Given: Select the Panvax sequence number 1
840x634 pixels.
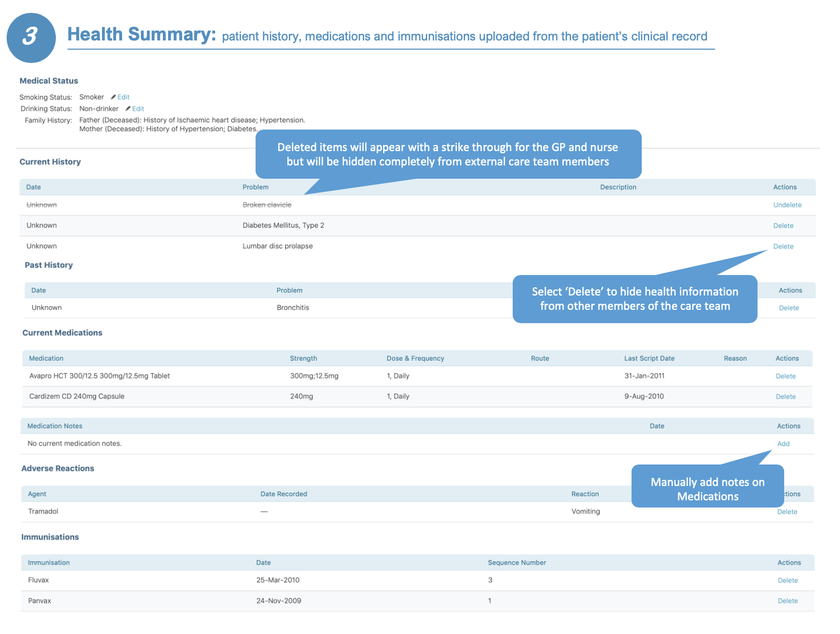Looking at the screenshot, I should pyautogui.click(x=490, y=600).
